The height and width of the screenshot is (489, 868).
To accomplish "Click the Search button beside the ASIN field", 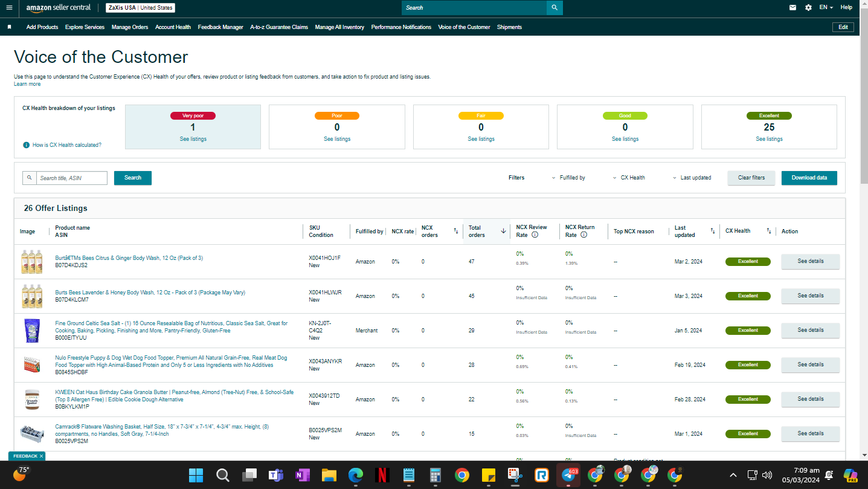I will coord(133,178).
